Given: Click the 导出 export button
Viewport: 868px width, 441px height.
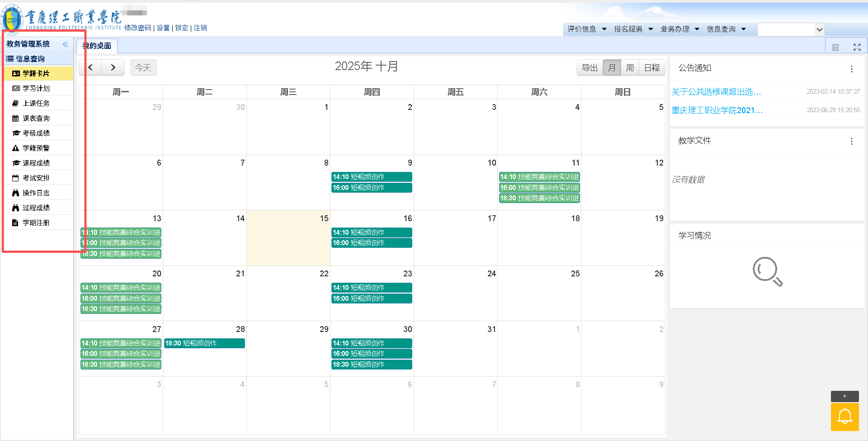Looking at the screenshot, I should pos(590,68).
